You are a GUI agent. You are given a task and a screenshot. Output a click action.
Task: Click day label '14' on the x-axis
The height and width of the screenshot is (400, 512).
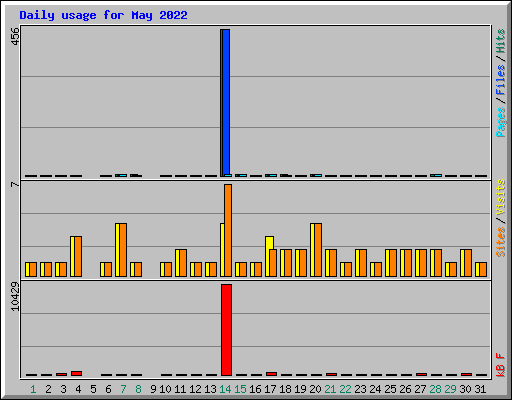225,389
